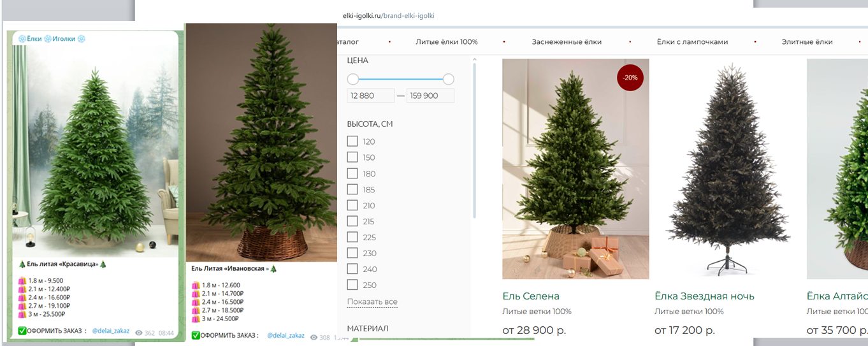Click the @delai_zakaz link under Красавица post

(x=111, y=331)
